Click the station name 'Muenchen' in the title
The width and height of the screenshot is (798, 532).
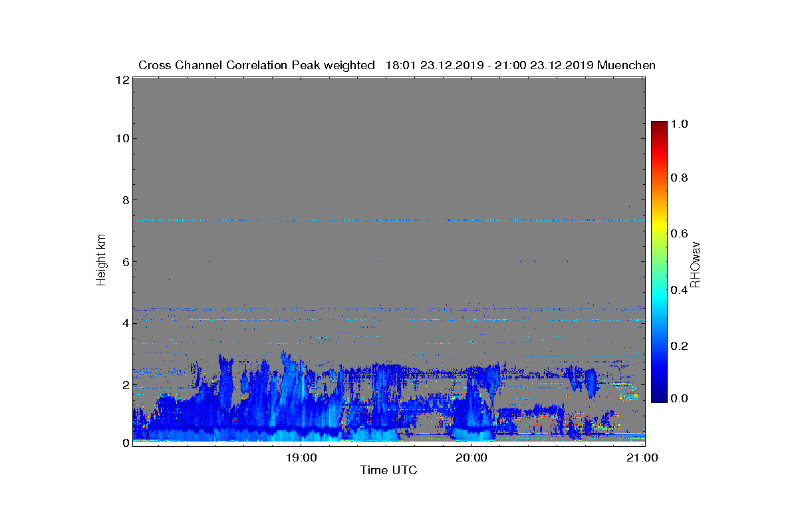pos(626,65)
